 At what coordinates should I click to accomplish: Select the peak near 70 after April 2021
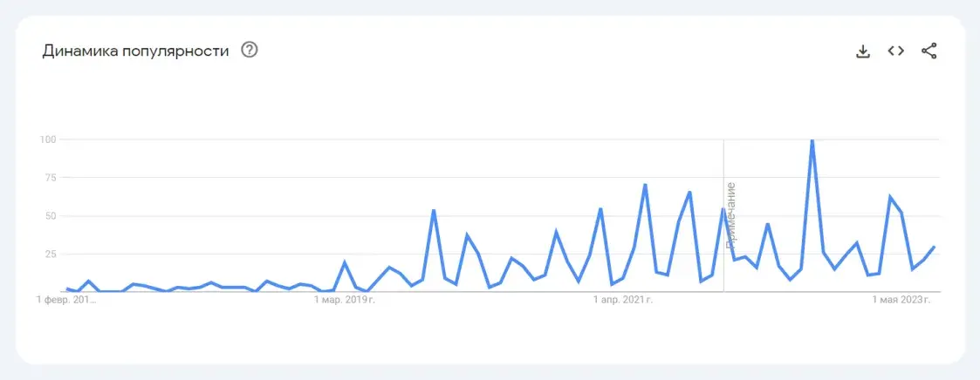(644, 185)
